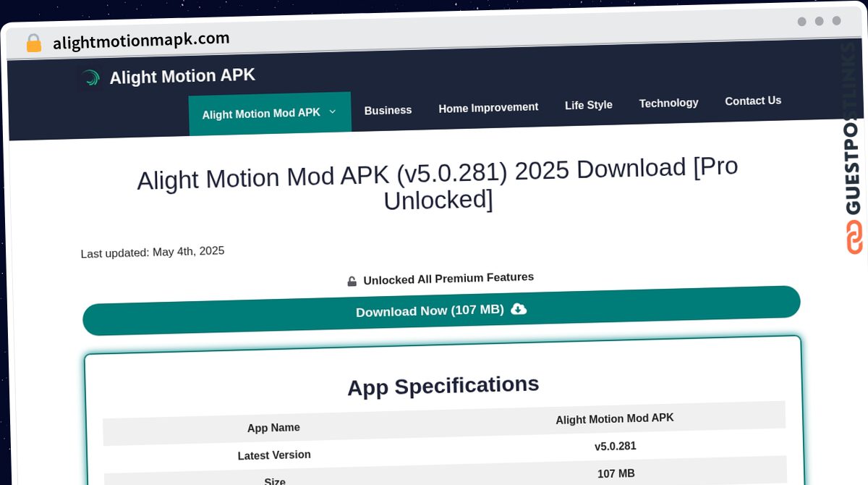The height and width of the screenshot is (485, 868).
Task: Go to Home Improvement category
Action: point(488,108)
